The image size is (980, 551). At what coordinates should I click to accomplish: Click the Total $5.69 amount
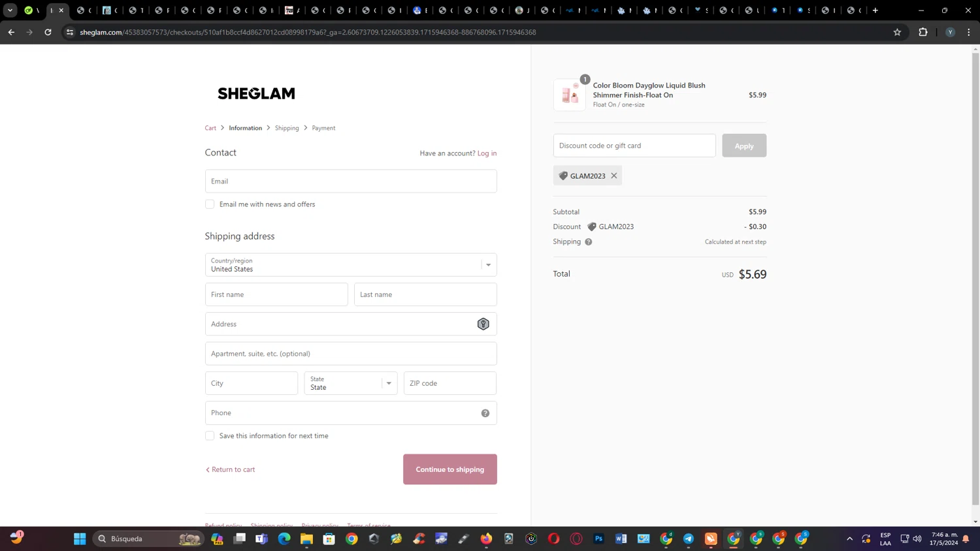(x=753, y=274)
